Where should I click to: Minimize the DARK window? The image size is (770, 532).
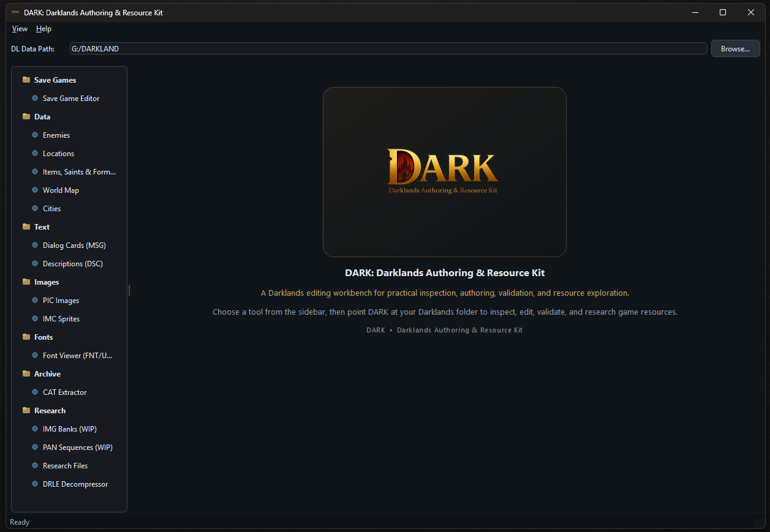click(x=695, y=12)
